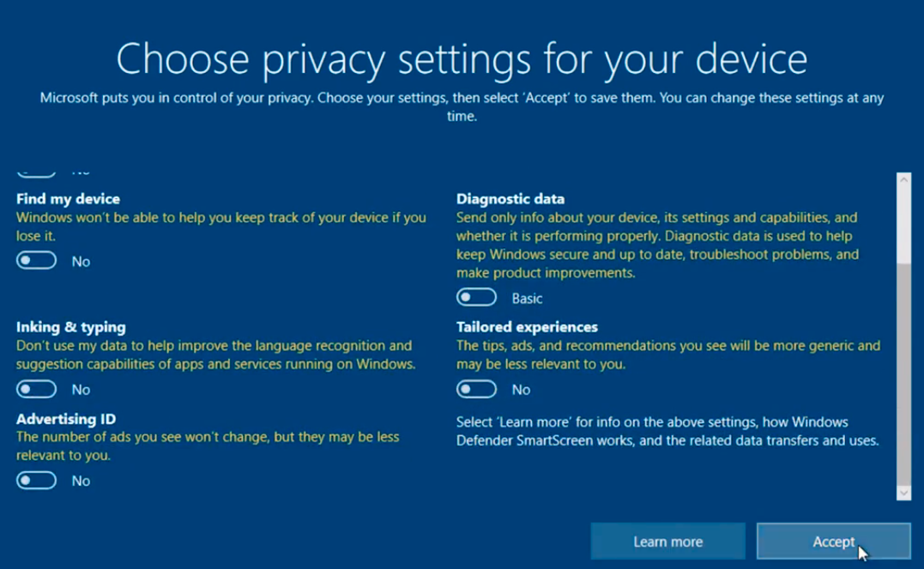Click the No label under Advertising ID
The height and width of the screenshot is (569, 924).
click(x=81, y=481)
